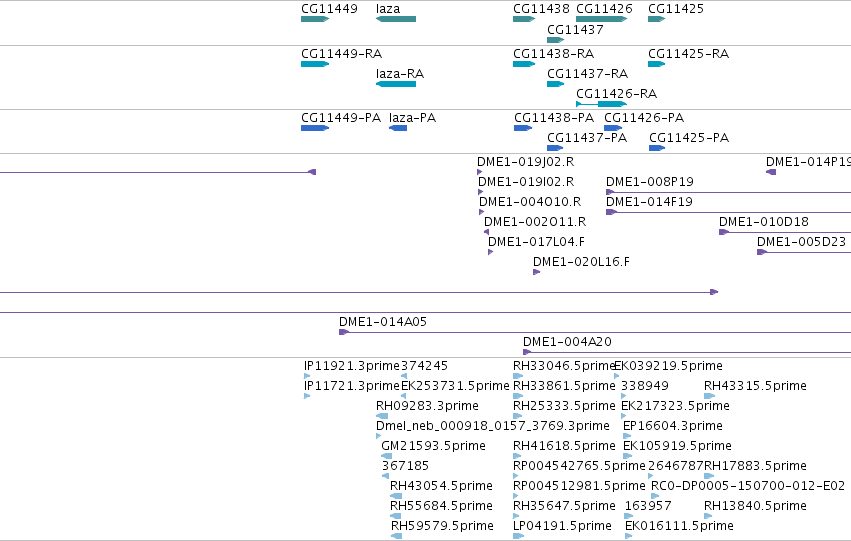Click the EK016111.5prime EST label
Screen dimensions: 851x541
[x=679, y=526]
